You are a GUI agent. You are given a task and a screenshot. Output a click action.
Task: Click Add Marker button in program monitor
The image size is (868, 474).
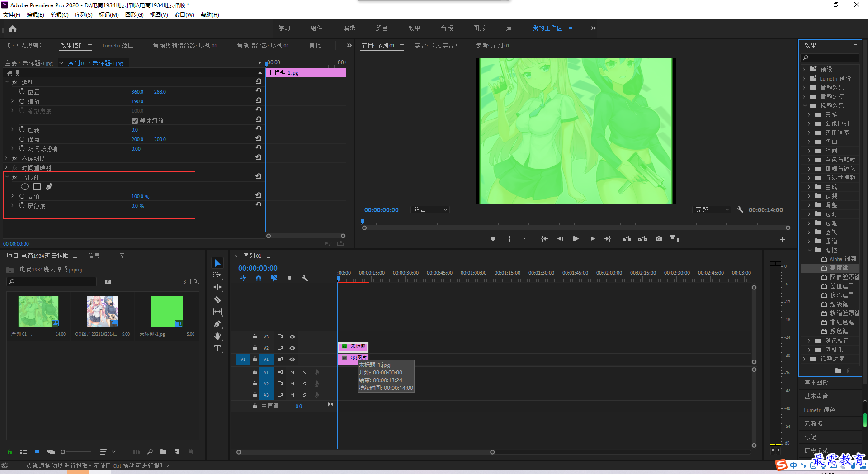[x=493, y=239]
